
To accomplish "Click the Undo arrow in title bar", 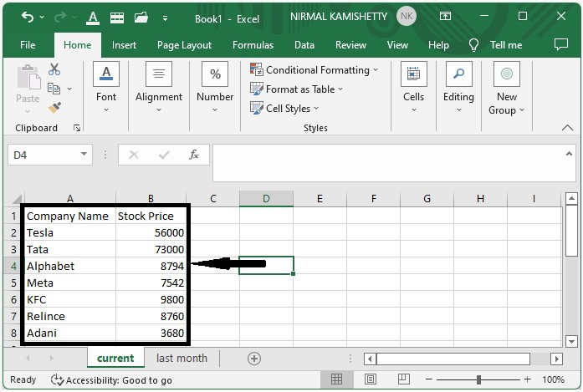I will pyautogui.click(x=28, y=17).
